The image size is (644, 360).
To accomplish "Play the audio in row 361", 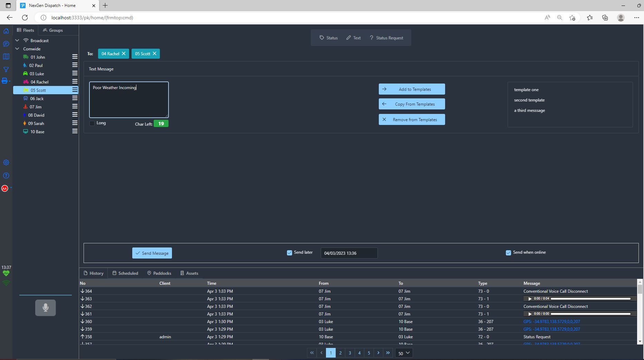I will (530, 314).
